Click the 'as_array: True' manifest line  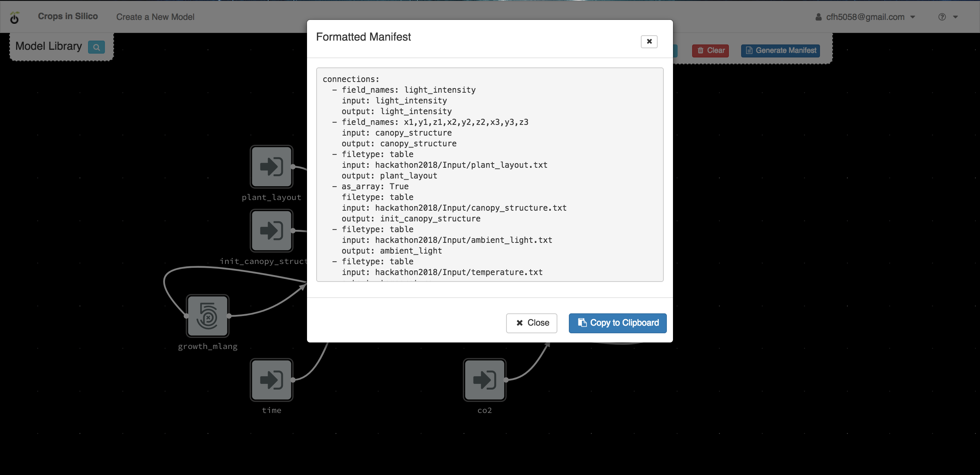(375, 187)
